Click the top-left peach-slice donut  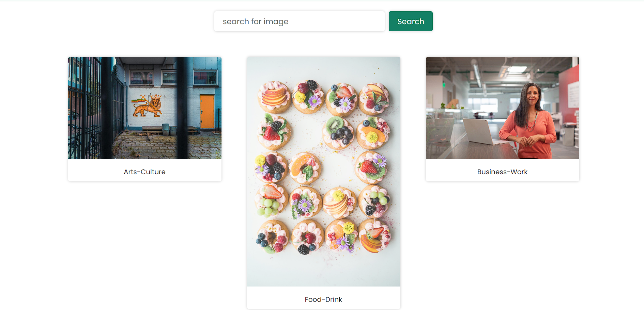pyautogui.click(x=274, y=97)
